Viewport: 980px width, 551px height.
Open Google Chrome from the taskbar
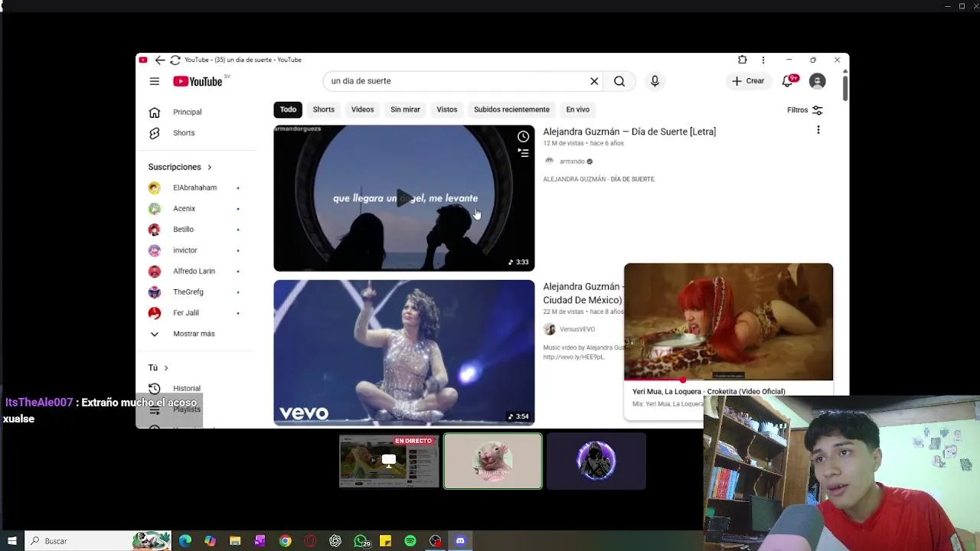point(285,541)
